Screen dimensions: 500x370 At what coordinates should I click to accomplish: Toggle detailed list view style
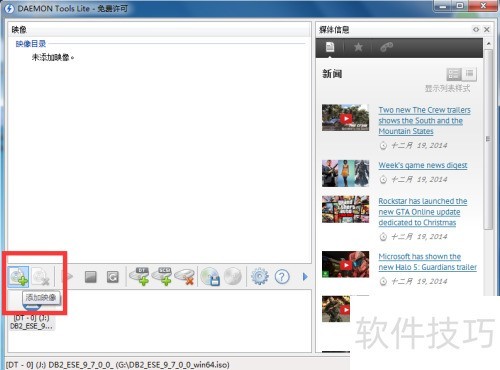point(454,74)
